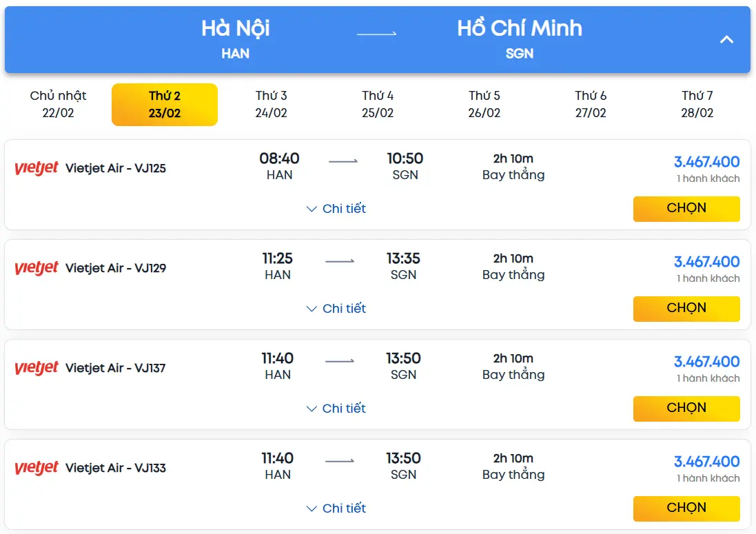This screenshot has width=756, height=534.
Task: Pick the Thứ 6 27/02 date tab
Action: pos(591,104)
